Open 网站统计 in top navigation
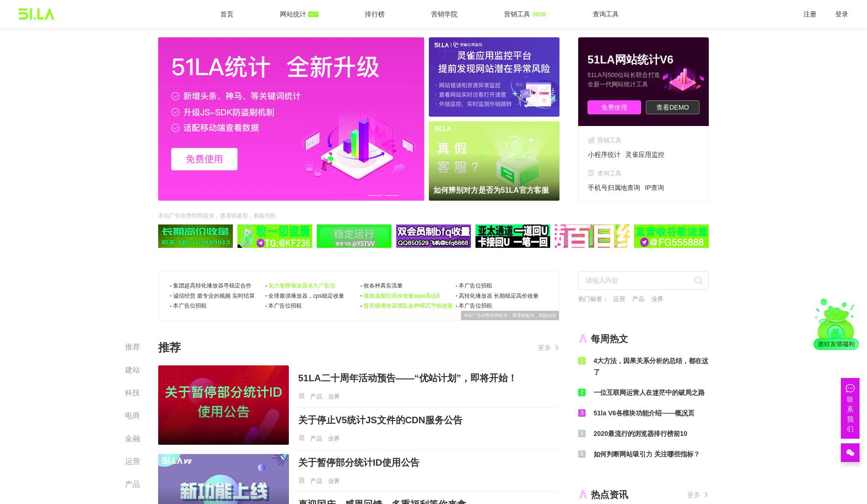This screenshot has width=867, height=504. pyautogui.click(x=293, y=14)
